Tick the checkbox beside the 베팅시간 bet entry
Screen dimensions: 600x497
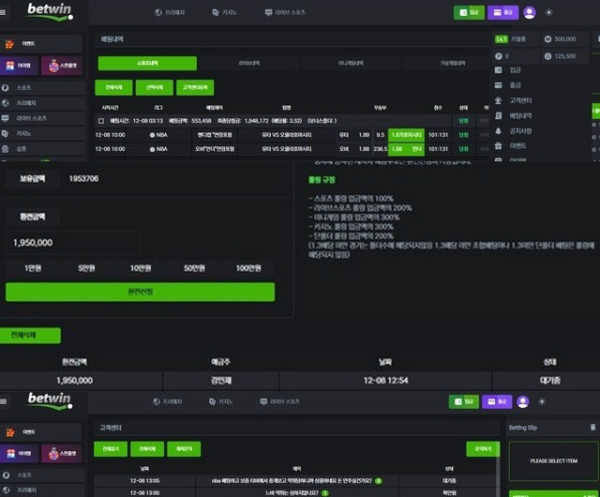tap(100, 120)
